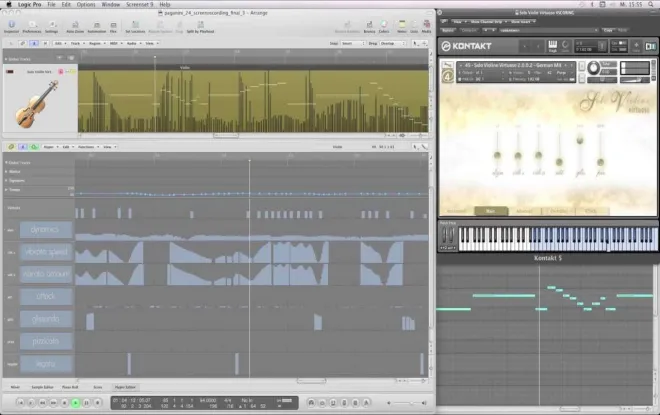The height and width of the screenshot is (415, 660).
Task: Click the Kontakt keyboard view icon
Action: 552,45
